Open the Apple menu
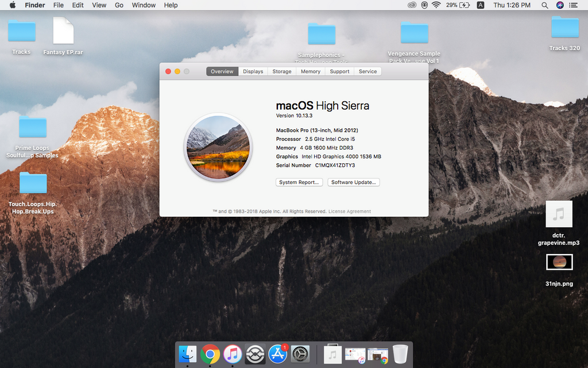The width and height of the screenshot is (588, 368). point(12,5)
